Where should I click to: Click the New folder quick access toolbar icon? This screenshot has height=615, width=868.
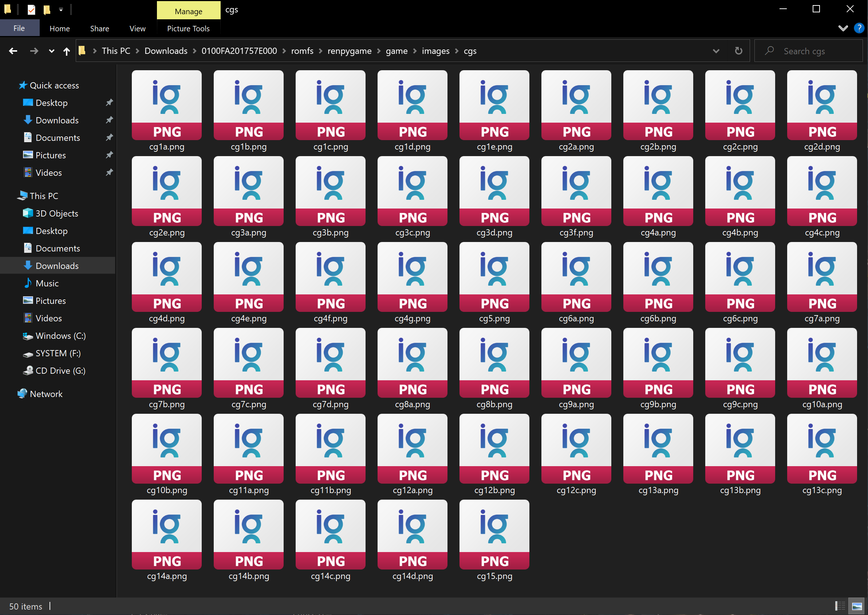click(47, 9)
